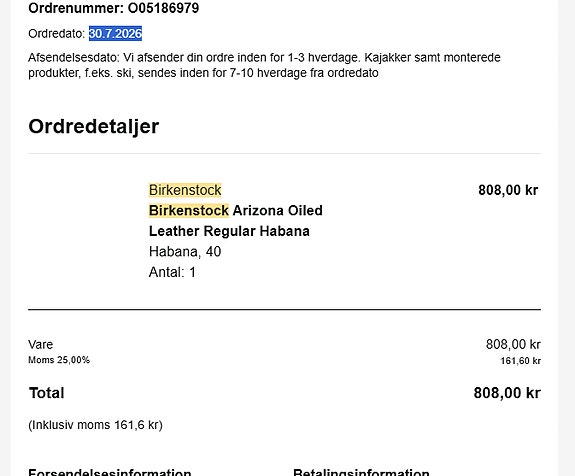575x476 pixels.
Task: Click the Ordredato label
Action: coord(57,34)
